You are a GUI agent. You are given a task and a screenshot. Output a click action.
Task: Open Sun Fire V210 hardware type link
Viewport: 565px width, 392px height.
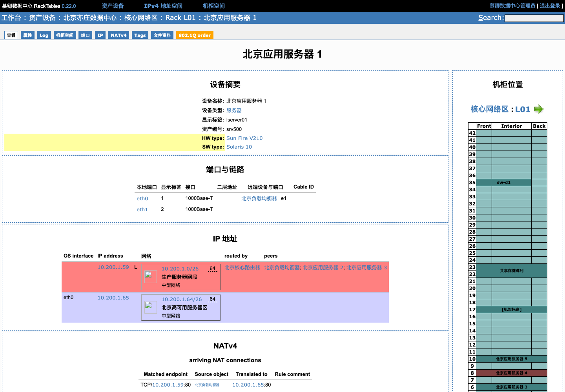[x=244, y=138]
